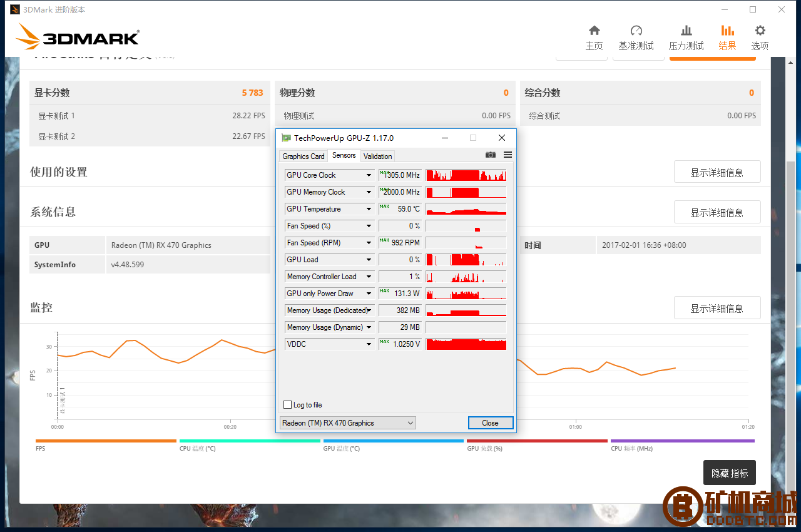Open GPU-Z hamburger menu icon
Screen dimensions: 801x532
click(x=508, y=155)
